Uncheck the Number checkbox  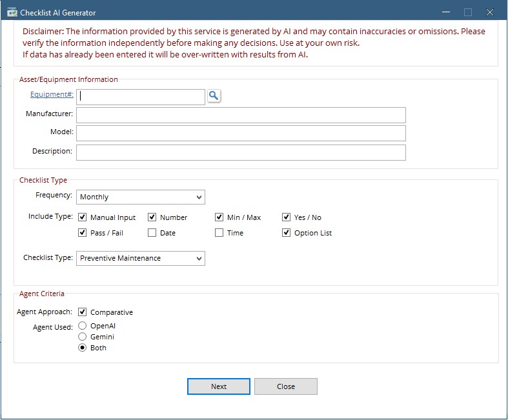pyautogui.click(x=152, y=217)
